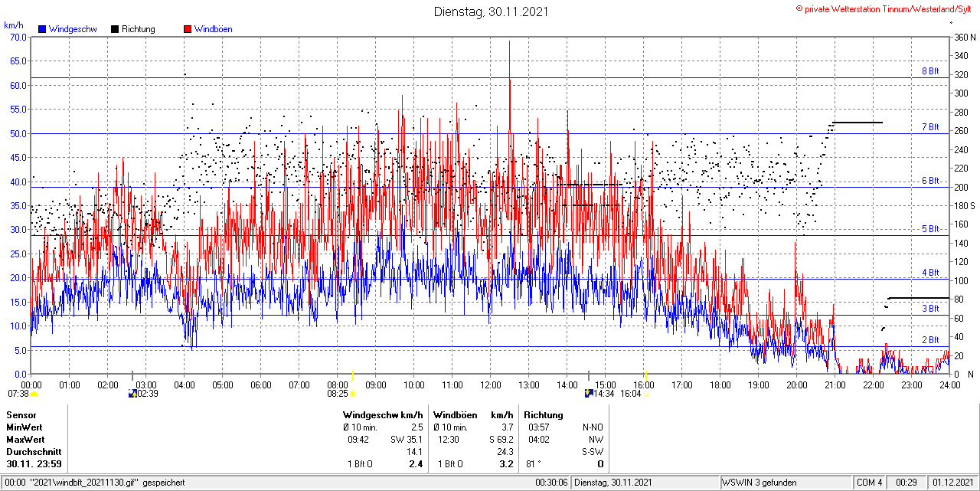The width and height of the screenshot is (980, 491).
Task: Click the SW 35.1 maximum wind speed value
Action: tap(406, 440)
